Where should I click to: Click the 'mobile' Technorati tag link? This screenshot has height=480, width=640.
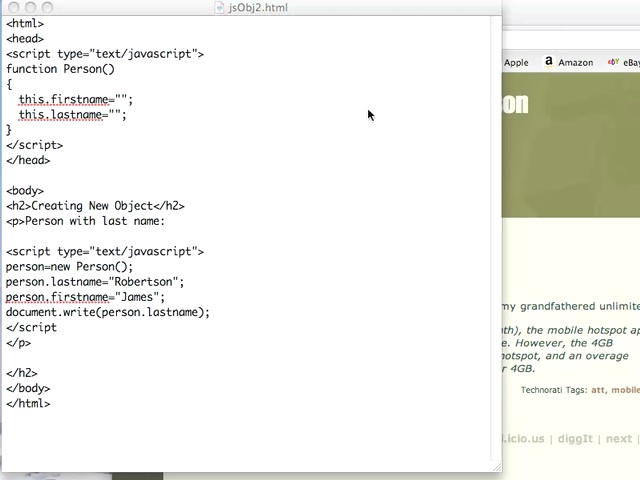625,390
